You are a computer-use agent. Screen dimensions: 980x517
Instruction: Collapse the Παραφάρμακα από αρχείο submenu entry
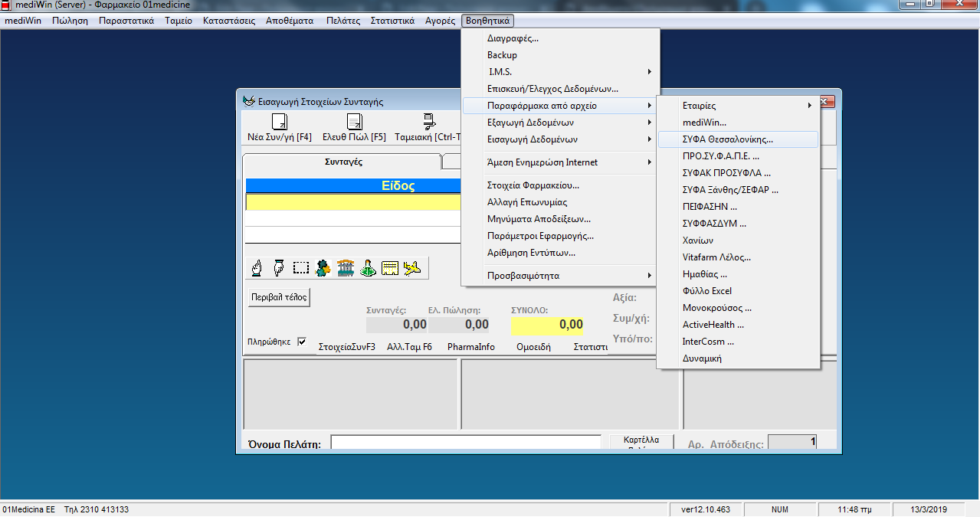coord(561,106)
